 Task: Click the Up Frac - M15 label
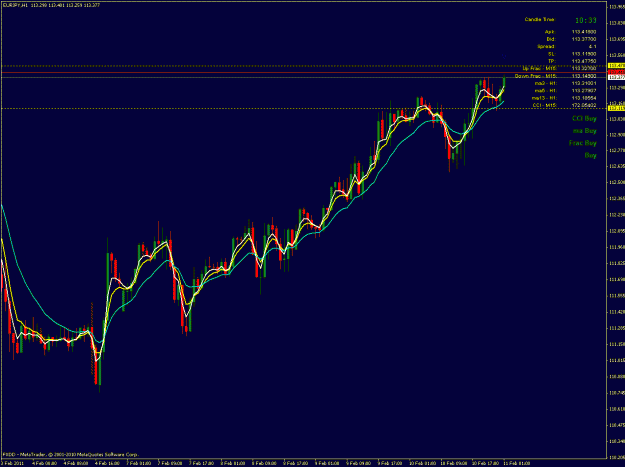point(539,69)
